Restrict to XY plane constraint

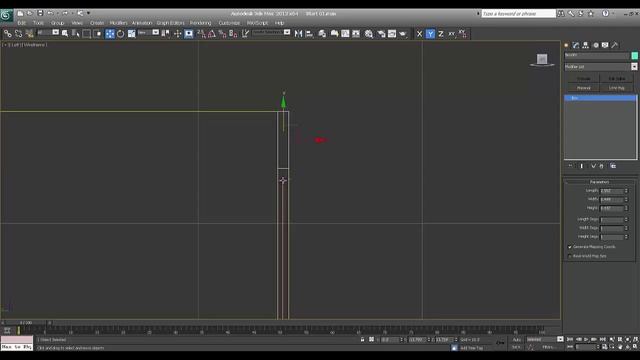click(x=451, y=34)
